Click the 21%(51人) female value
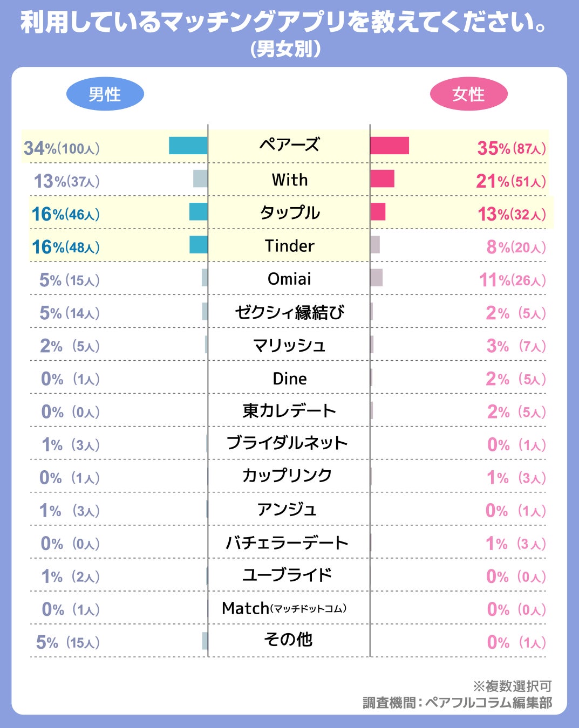The height and width of the screenshot is (728, 579). (510, 182)
